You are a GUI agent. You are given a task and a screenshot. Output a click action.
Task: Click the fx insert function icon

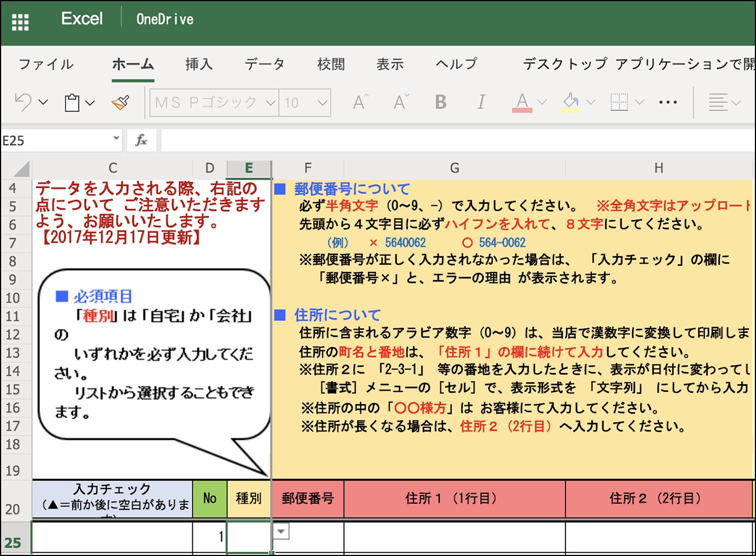141,141
